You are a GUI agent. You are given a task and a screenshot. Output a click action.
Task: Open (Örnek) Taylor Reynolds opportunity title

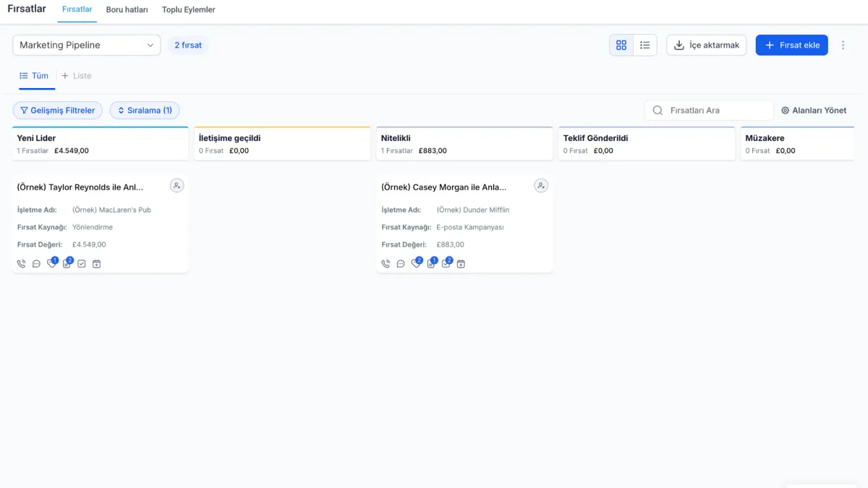(80, 187)
